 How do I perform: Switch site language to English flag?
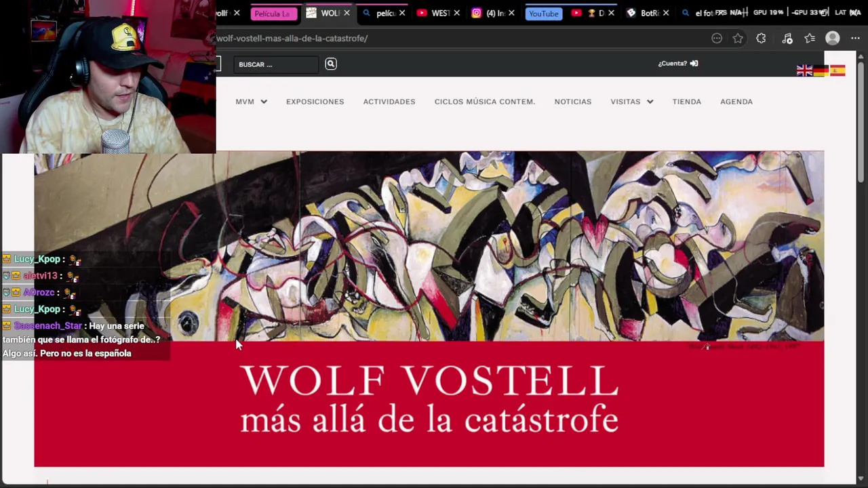tap(804, 70)
